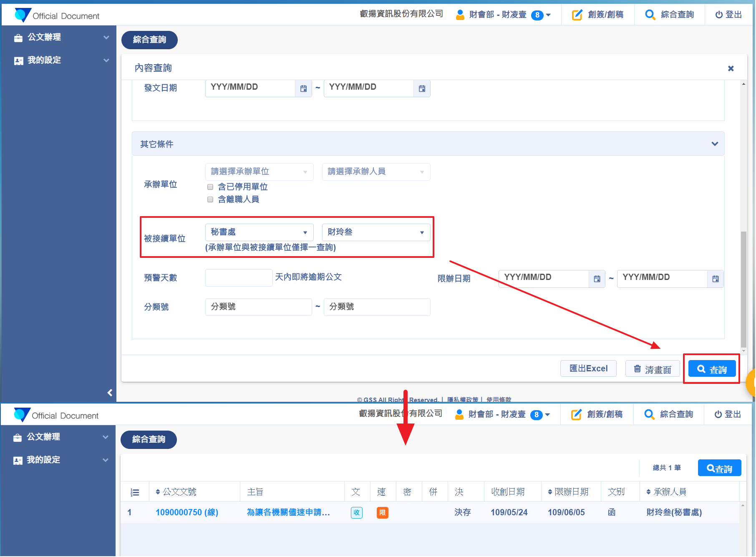756x557 pixels.
Task: Click the 匯出Excel button
Action: (588, 369)
